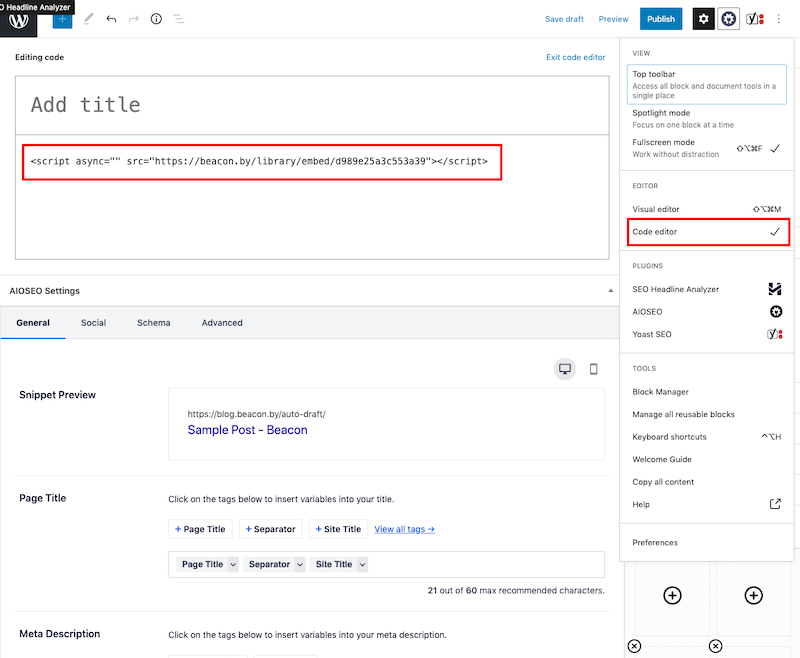Image resolution: width=800 pixels, height=658 pixels.
Task: Click left circled X remove icon
Action: 634,646
